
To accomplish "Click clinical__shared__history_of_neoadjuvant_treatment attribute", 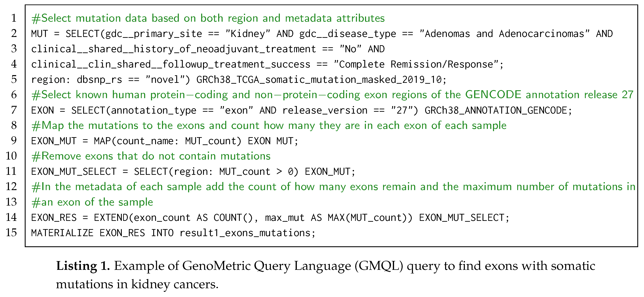I will click(x=173, y=49).
